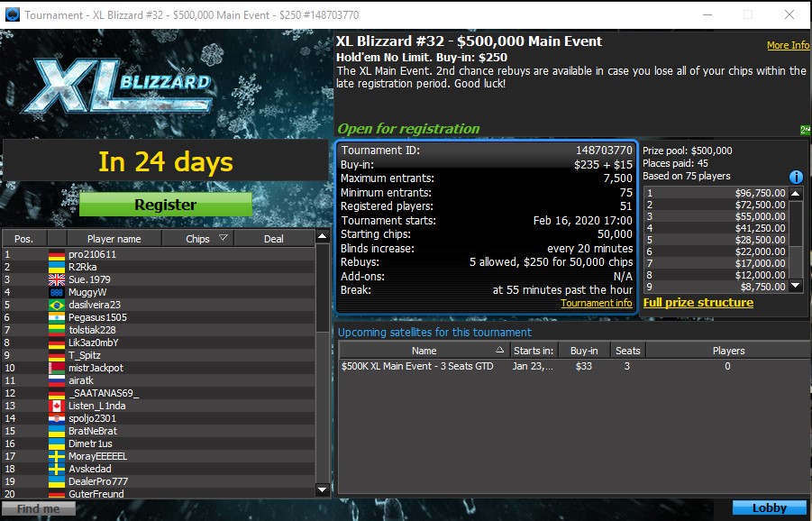Click the green 2nd chance rebuy badge
Viewport: 812px width, 521px height.
tap(804, 131)
